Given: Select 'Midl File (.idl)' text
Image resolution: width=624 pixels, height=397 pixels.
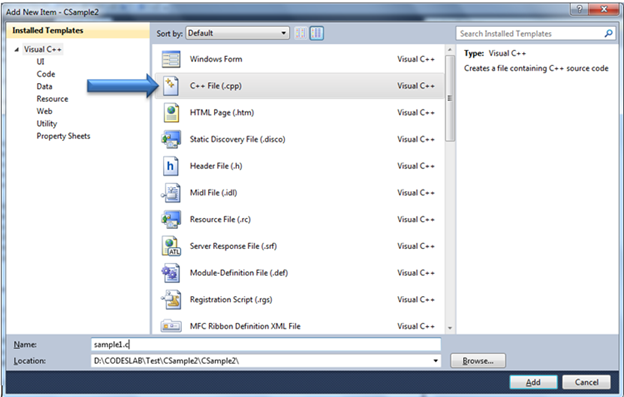Looking at the screenshot, I should [x=213, y=193].
